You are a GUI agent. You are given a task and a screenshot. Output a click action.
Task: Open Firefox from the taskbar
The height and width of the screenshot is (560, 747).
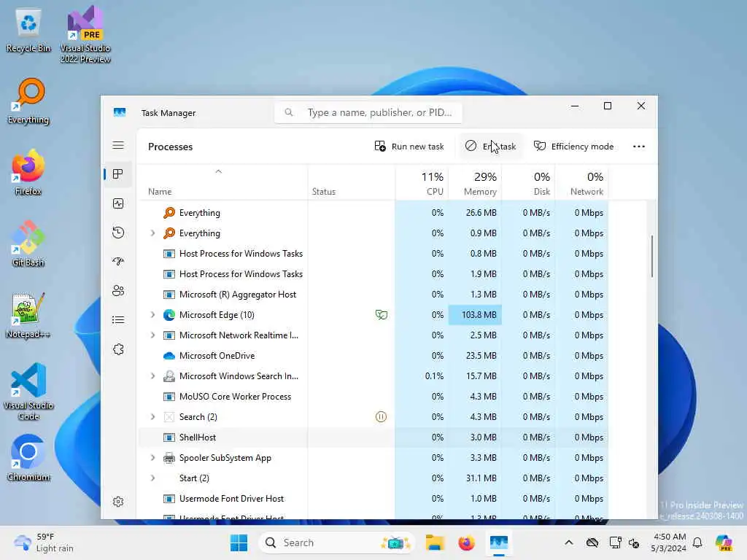(466, 542)
